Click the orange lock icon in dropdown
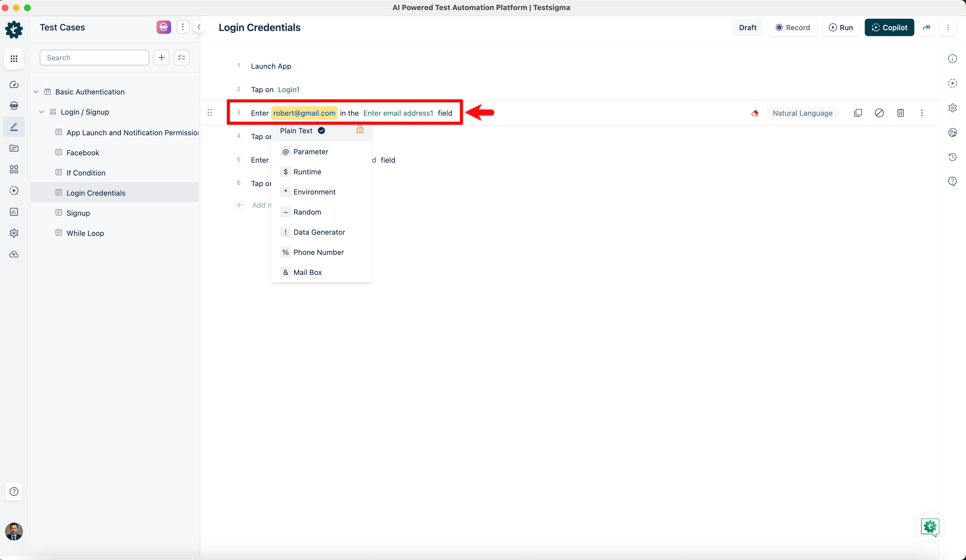 pos(359,129)
